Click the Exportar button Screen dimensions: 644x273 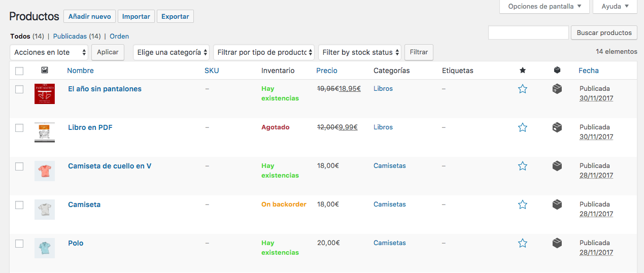175,16
